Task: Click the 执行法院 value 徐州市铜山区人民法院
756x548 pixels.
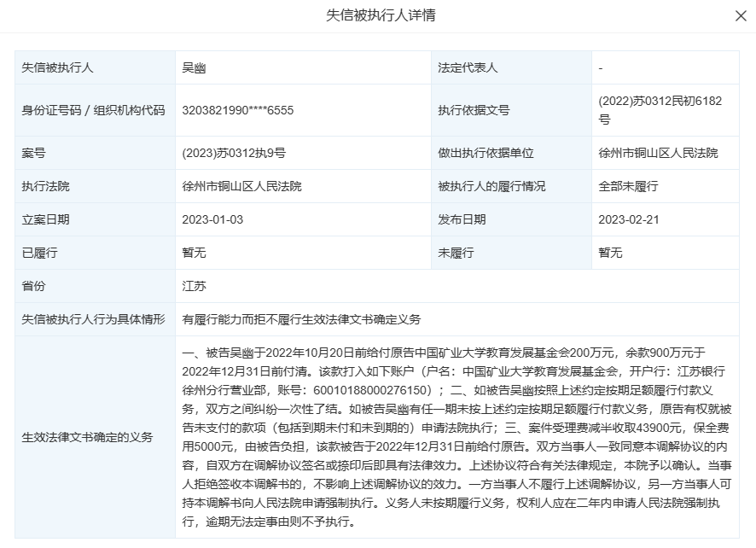Action: 241,186
